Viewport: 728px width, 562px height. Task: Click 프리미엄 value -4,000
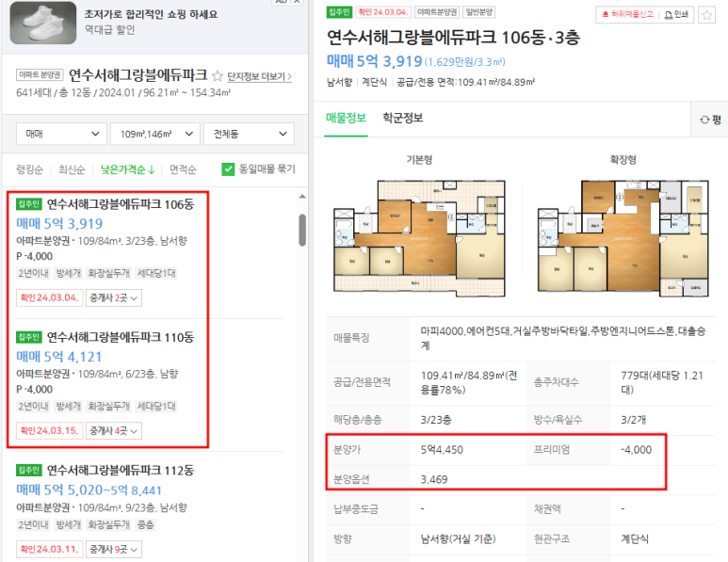pos(636,450)
